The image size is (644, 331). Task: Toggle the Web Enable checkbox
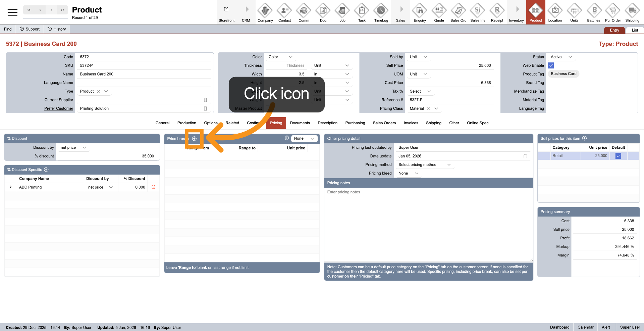pos(551,65)
